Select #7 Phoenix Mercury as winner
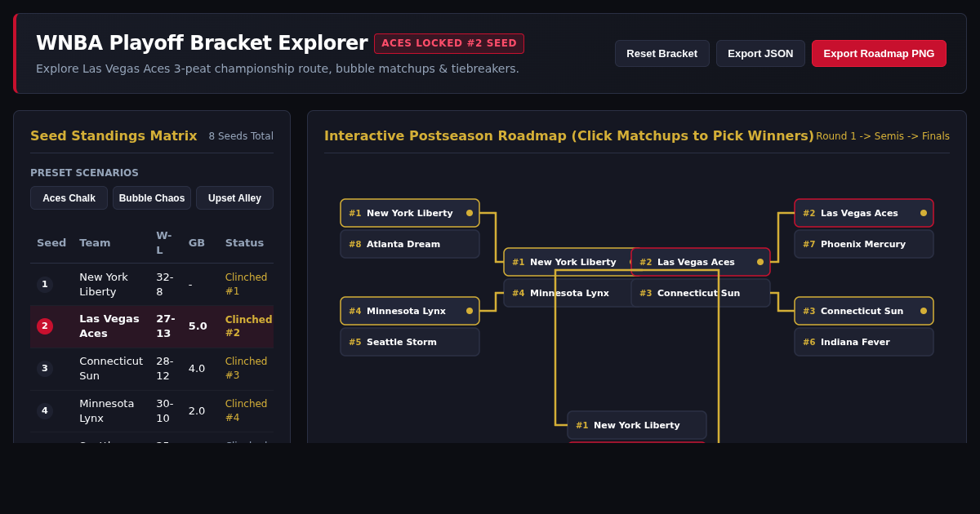980x514 pixels. [x=864, y=244]
